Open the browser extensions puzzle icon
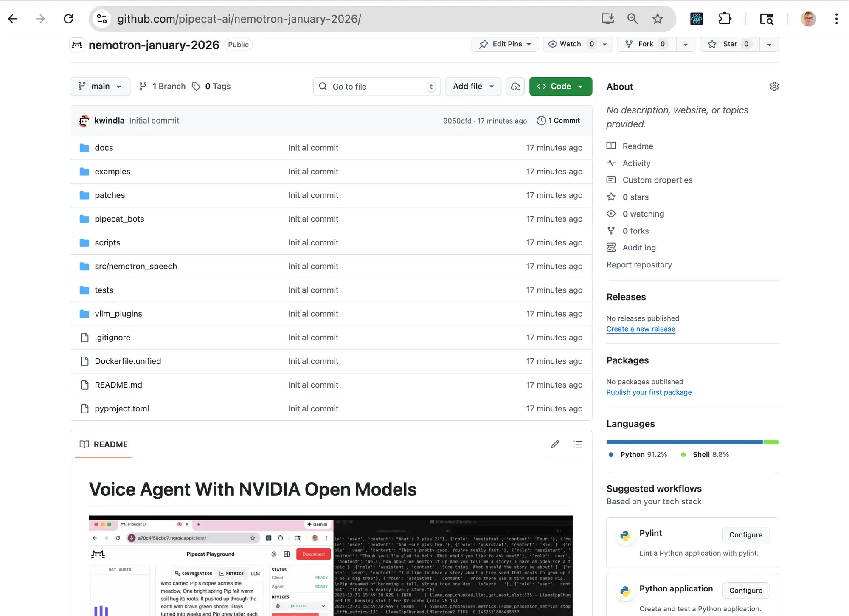This screenshot has height=616, width=849. [x=725, y=19]
